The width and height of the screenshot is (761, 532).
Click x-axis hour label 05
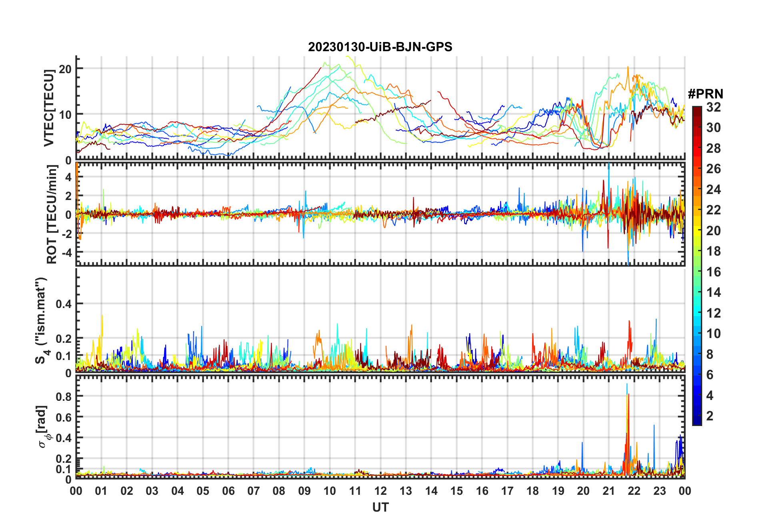tap(203, 491)
